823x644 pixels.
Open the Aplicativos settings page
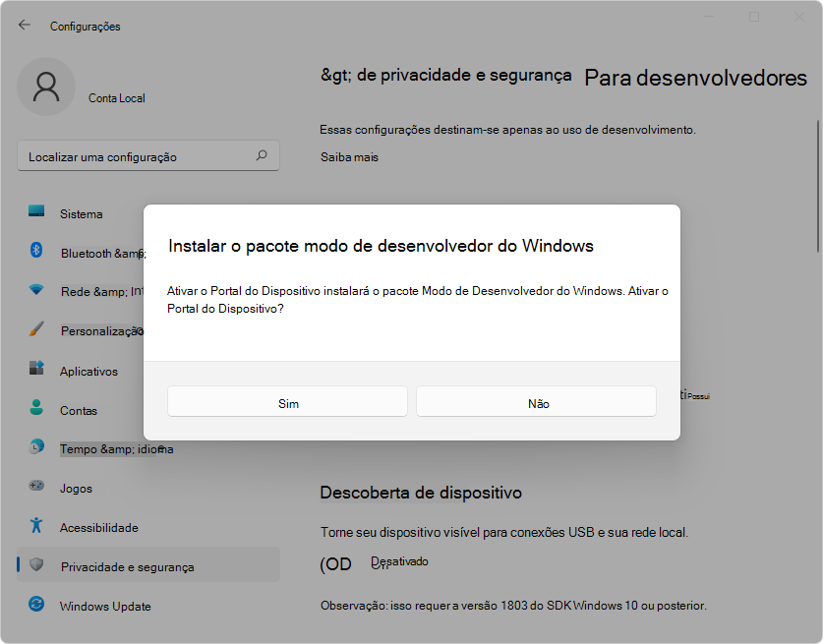pyautogui.click(x=88, y=371)
